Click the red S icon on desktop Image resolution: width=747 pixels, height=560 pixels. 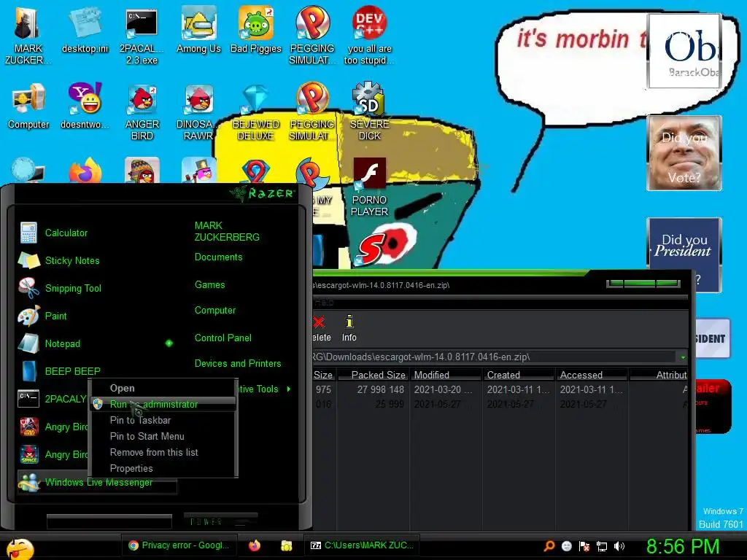(x=370, y=248)
